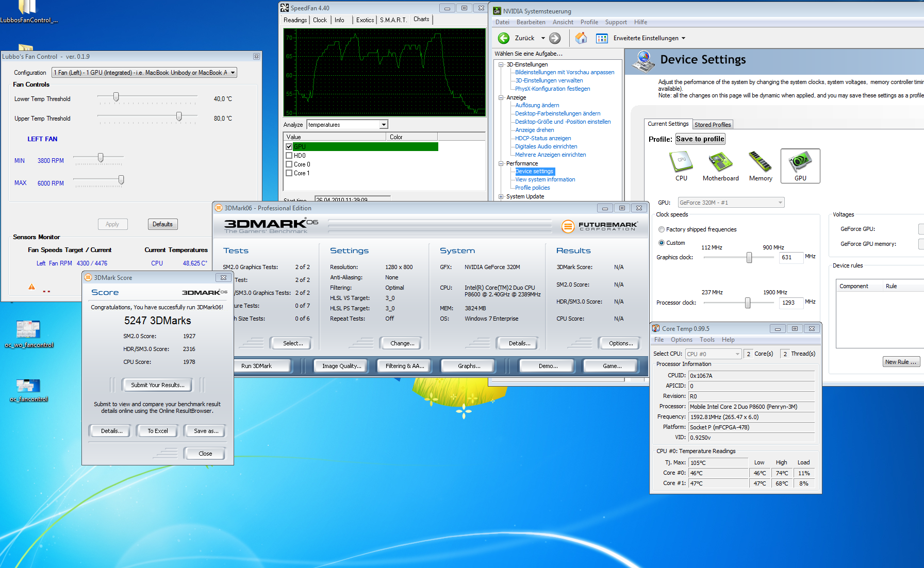
Task: Collapse the 3D-Einstellungen tree node
Action: 501,64
